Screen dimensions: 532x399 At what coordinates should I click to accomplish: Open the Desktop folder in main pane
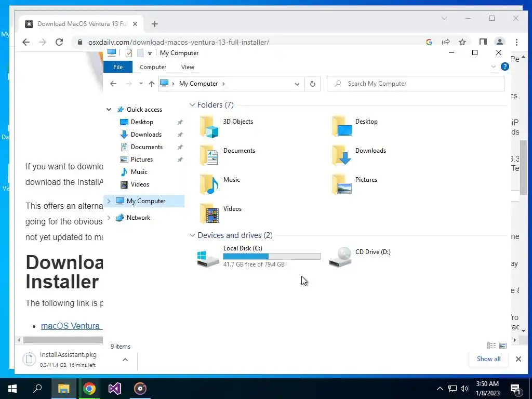(342, 126)
